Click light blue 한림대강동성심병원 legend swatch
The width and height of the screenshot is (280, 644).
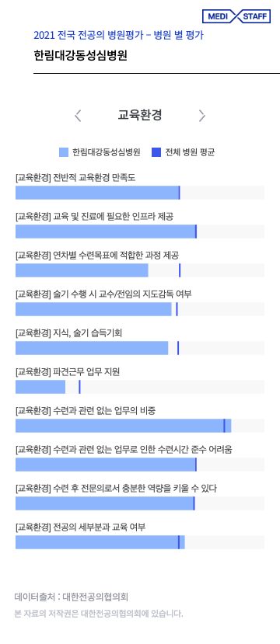(x=64, y=152)
